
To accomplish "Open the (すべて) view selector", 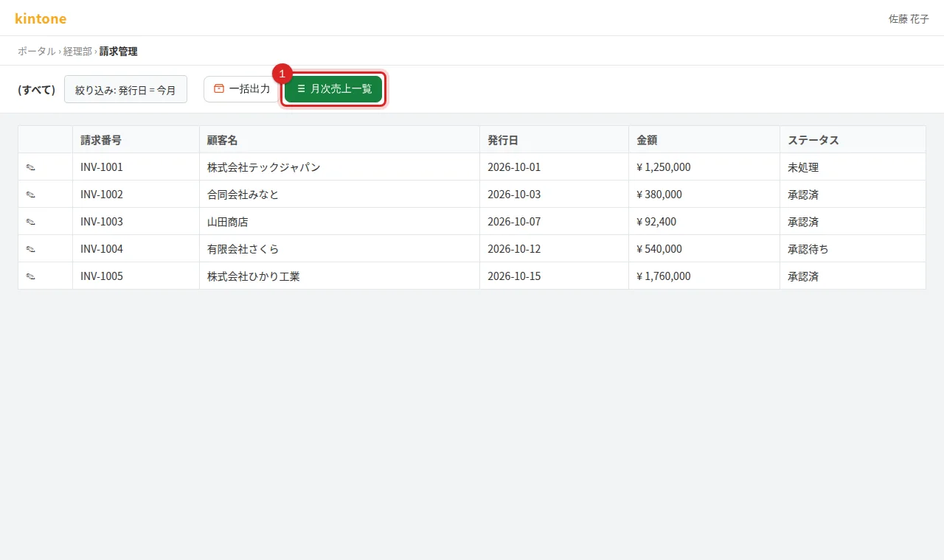I will click(37, 90).
